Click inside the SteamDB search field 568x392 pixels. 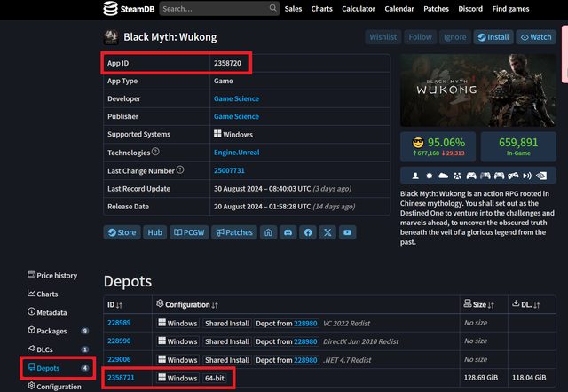(211, 9)
